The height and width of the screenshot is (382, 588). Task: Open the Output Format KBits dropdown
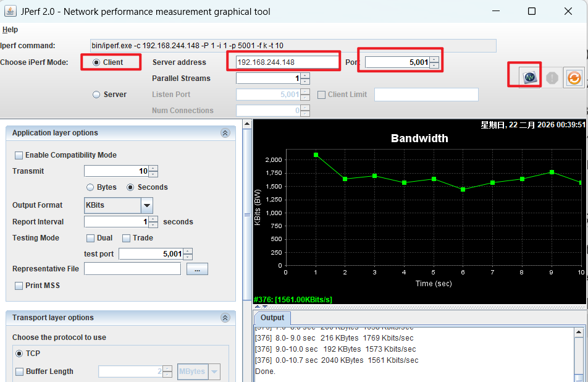pos(147,205)
